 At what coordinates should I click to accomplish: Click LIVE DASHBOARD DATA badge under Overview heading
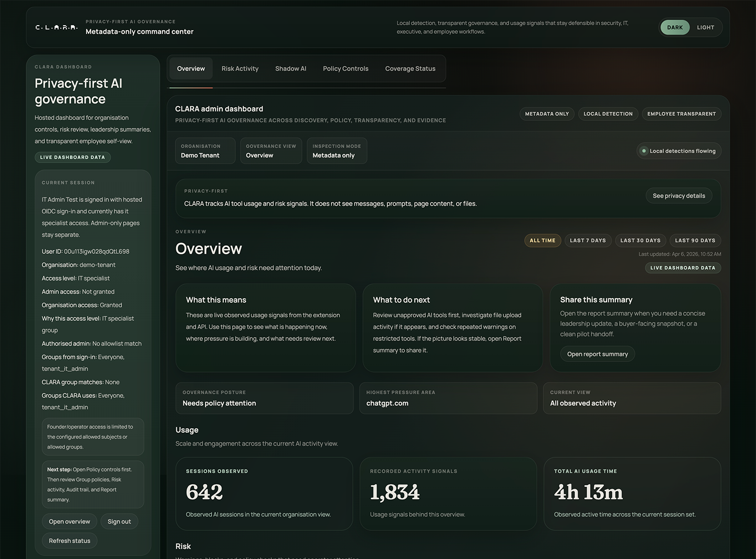683,267
